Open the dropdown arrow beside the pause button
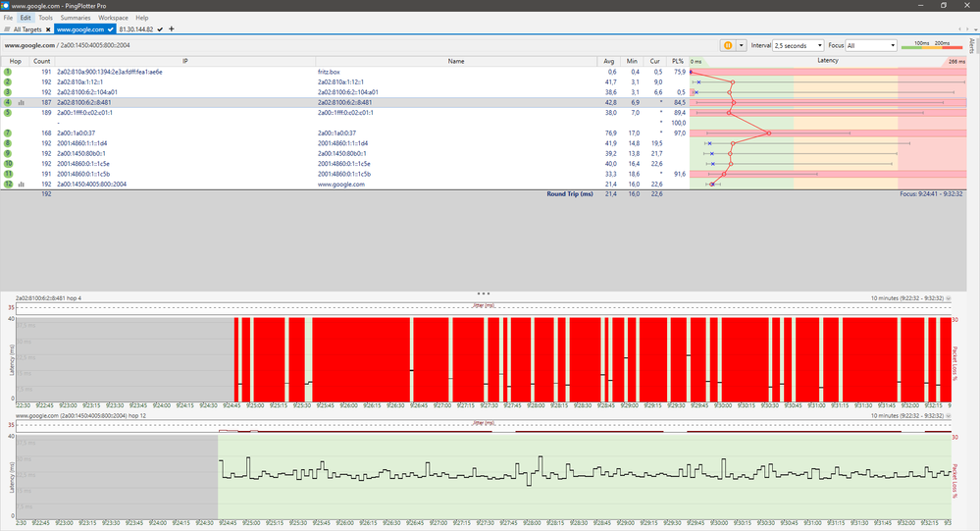 742,46
